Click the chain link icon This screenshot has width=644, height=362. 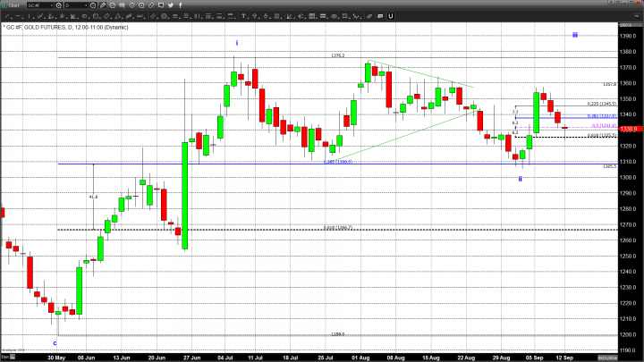151,5
